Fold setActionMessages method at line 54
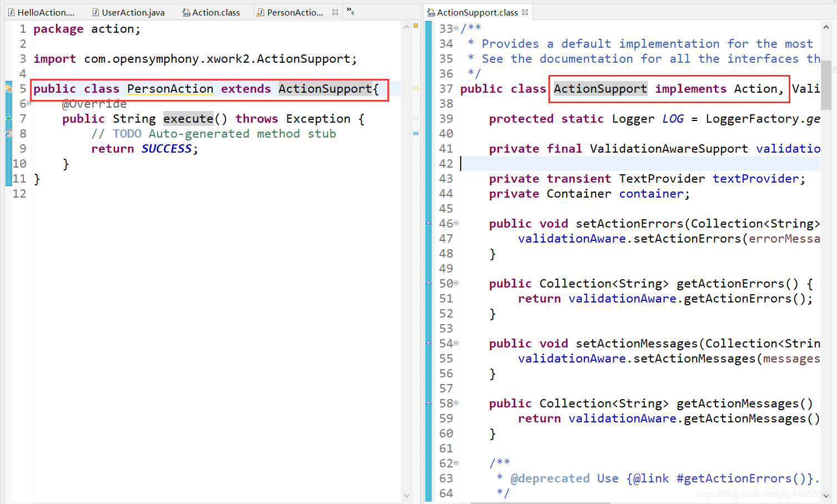The height and width of the screenshot is (504, 837). tap(456, 343)
